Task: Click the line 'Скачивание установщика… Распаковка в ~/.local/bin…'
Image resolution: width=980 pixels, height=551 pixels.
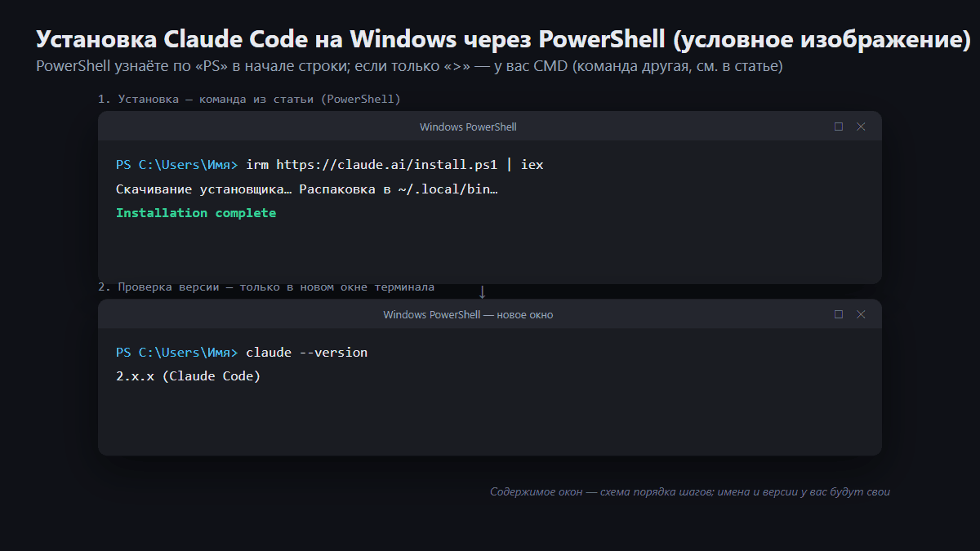Action: (x=307, y=189)
